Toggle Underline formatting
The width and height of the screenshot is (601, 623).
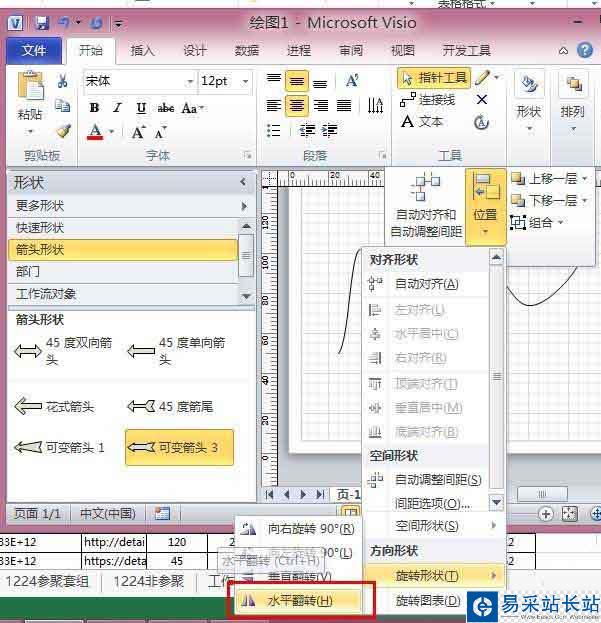pos(141,108)
